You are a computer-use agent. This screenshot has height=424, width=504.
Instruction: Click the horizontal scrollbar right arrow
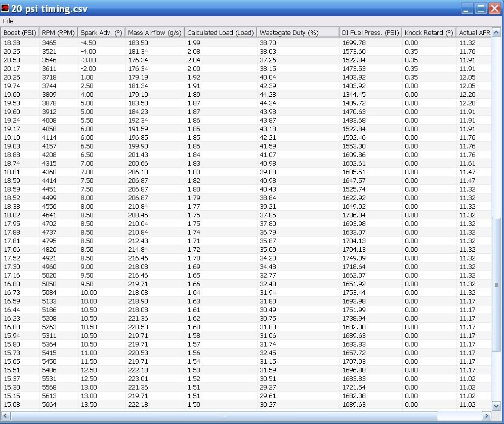click(486, 416)
